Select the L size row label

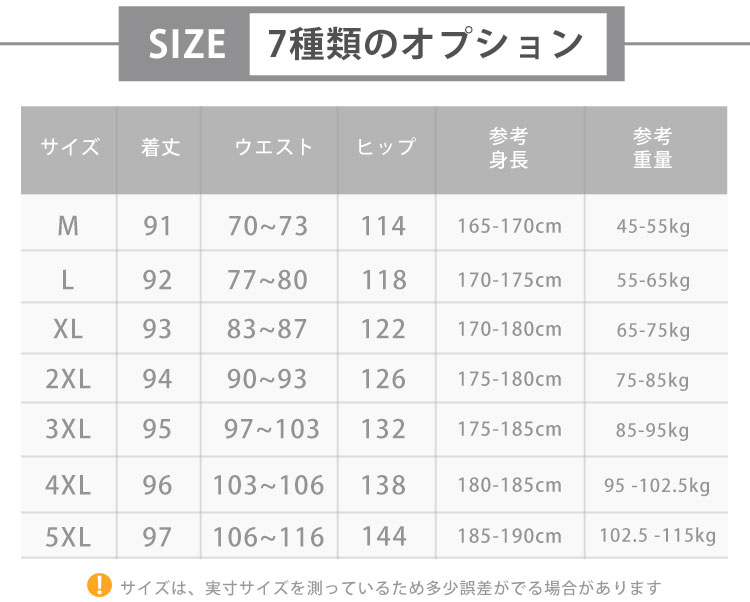point(68,280)
